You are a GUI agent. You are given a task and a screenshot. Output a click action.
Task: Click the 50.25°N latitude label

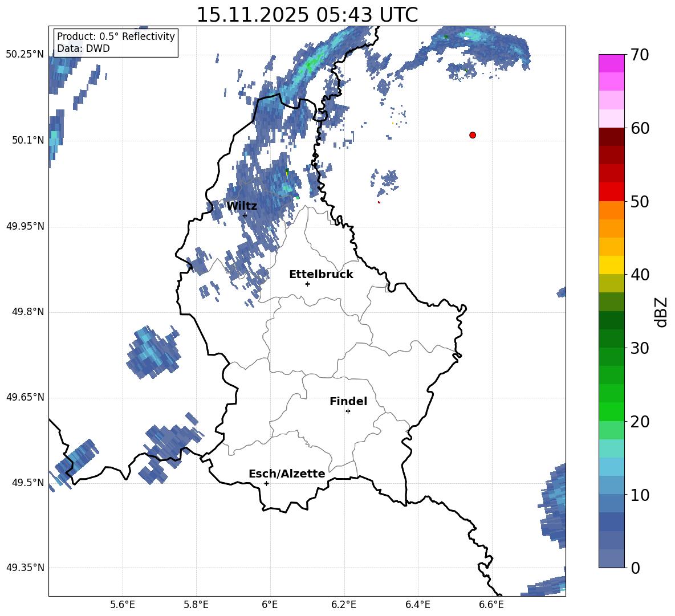pyautogui.click(x=25, y=55)
